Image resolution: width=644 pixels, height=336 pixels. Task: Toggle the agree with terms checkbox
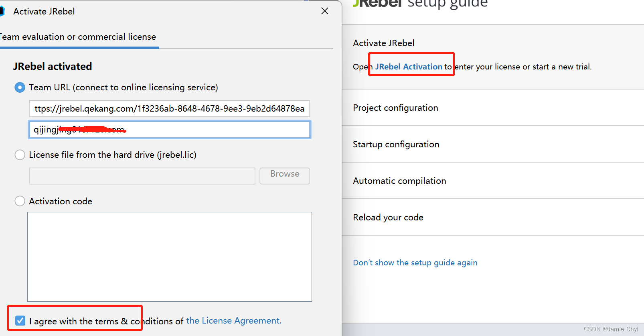[20, 321]
